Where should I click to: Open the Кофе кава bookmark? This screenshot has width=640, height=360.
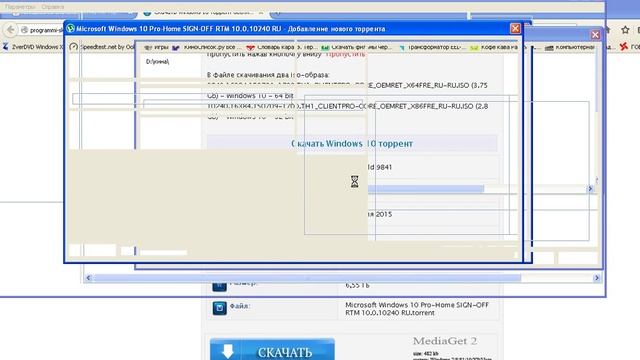(494, 47)
